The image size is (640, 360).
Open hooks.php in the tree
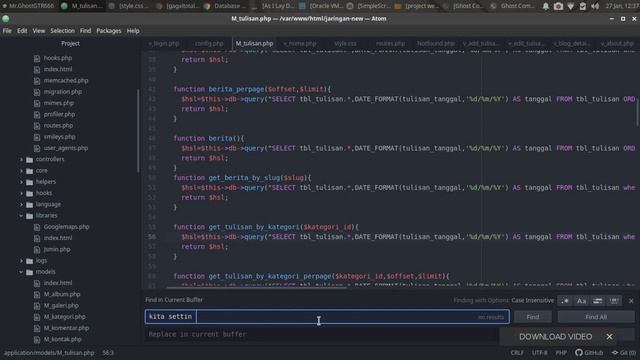coord(58,58)
